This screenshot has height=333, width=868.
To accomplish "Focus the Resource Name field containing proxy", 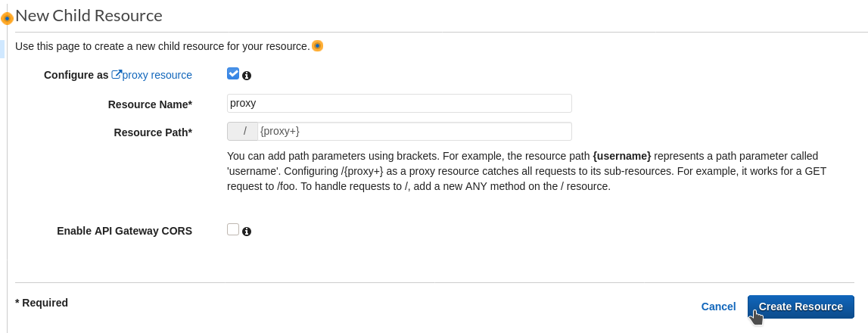I will tap(399, 104).
